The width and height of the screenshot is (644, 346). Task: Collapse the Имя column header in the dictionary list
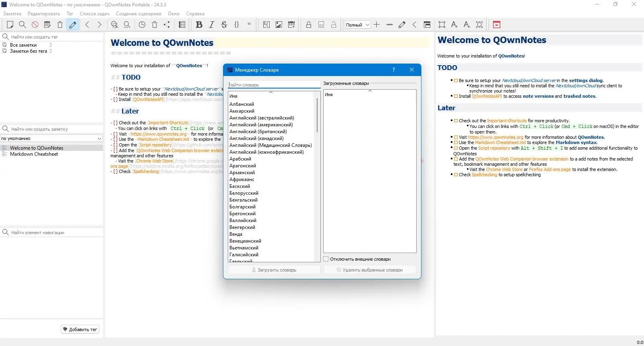click(271, 95)
